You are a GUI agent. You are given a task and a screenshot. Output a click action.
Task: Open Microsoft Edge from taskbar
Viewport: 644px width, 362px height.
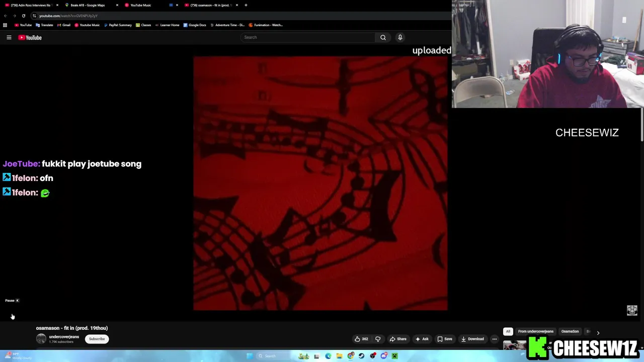pyautogui.click(x=328, y=356)
